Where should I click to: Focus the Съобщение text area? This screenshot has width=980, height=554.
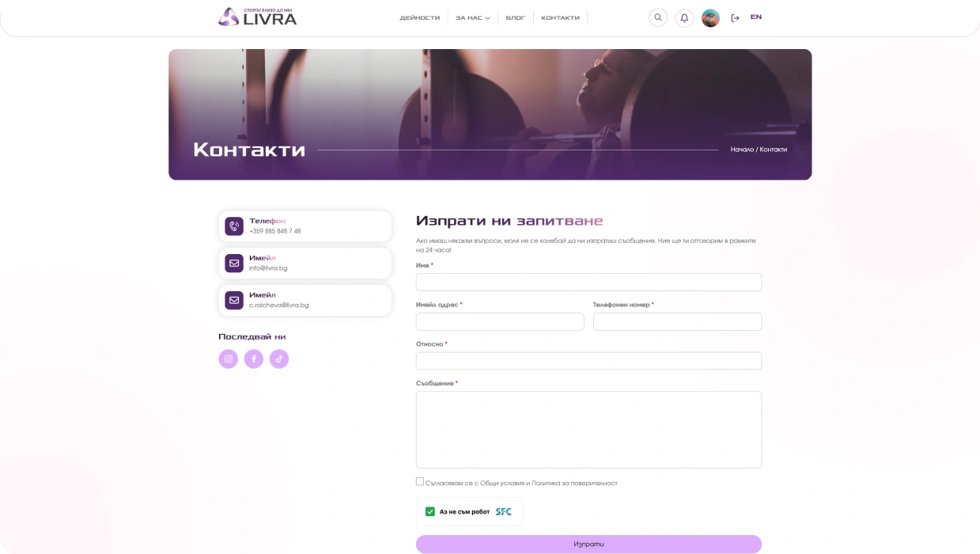588,430
